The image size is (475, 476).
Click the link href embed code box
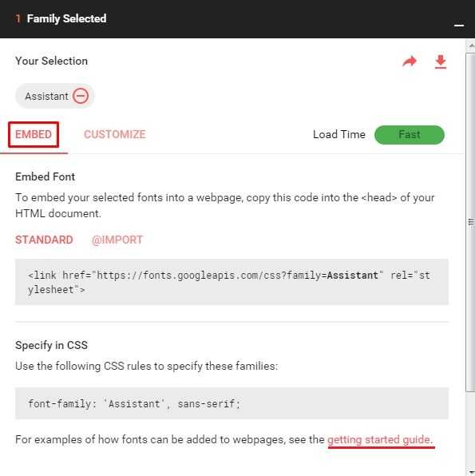pyautogui.click(x=232, y=282)
